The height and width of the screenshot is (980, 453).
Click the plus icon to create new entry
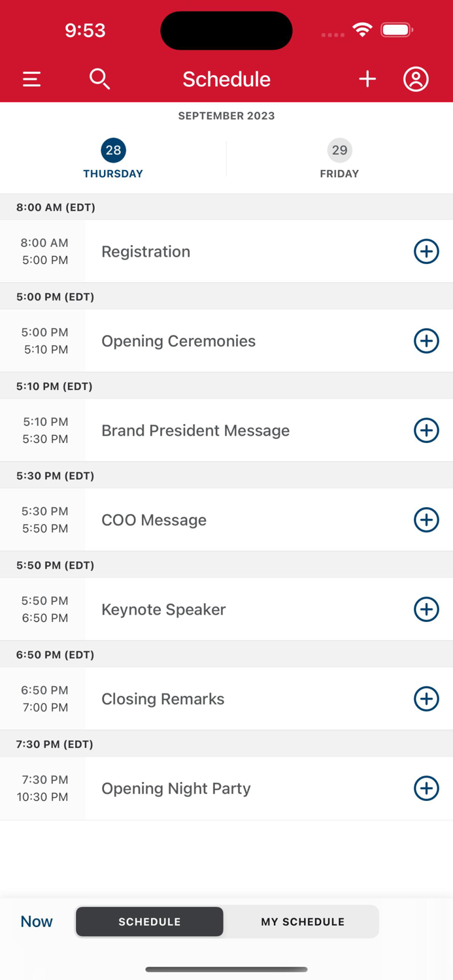click(x=367, y=79)
